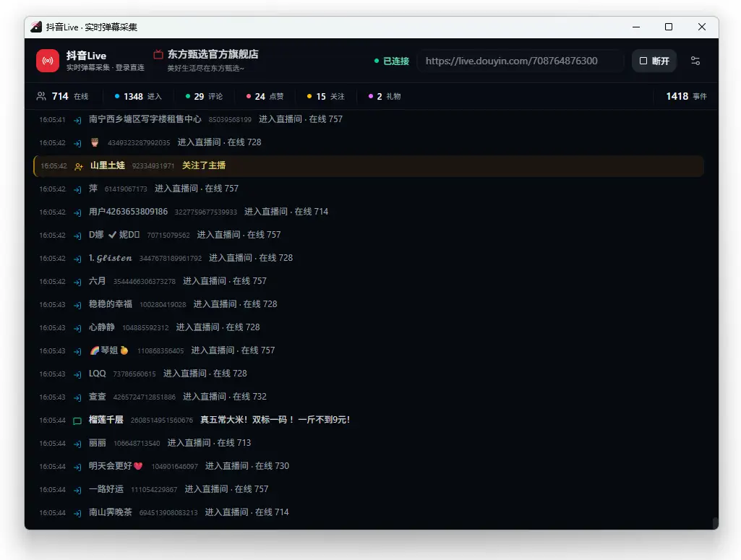Click the 美好生活尽在东方甄选 subtitle

(x=205, y=69)
